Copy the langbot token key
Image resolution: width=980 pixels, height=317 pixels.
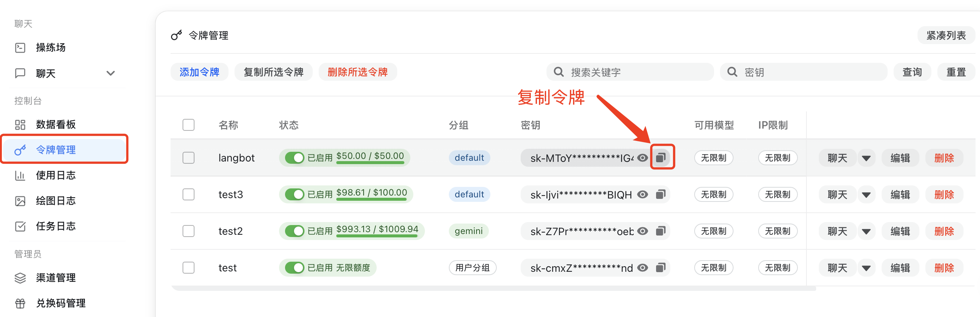click(661, 157)
